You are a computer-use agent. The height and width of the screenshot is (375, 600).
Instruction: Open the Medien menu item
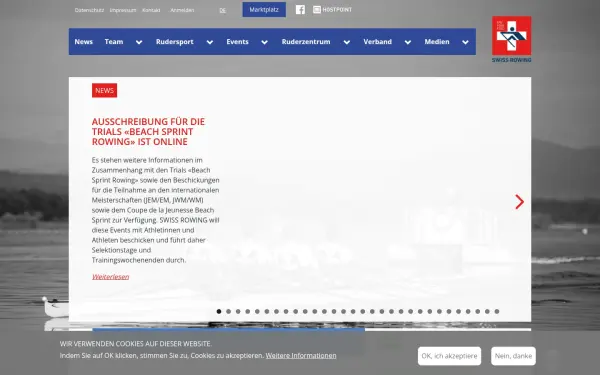pyautogui.click(x=437, y=42)
